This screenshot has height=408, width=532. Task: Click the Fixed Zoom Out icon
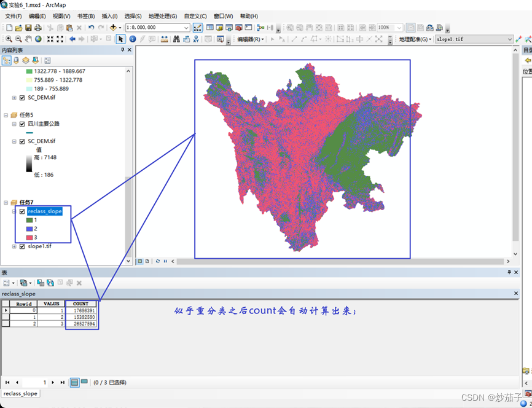pyautogui.click(x=60, y=39)
